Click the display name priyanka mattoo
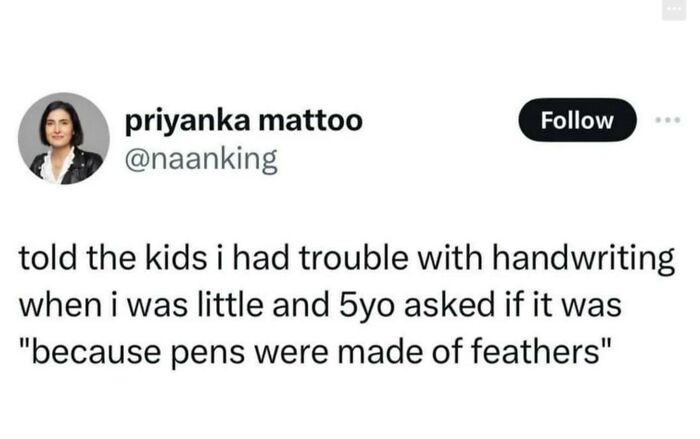This screenshot has height=439, width=700. pyautogui.click(x=244, y=122)
